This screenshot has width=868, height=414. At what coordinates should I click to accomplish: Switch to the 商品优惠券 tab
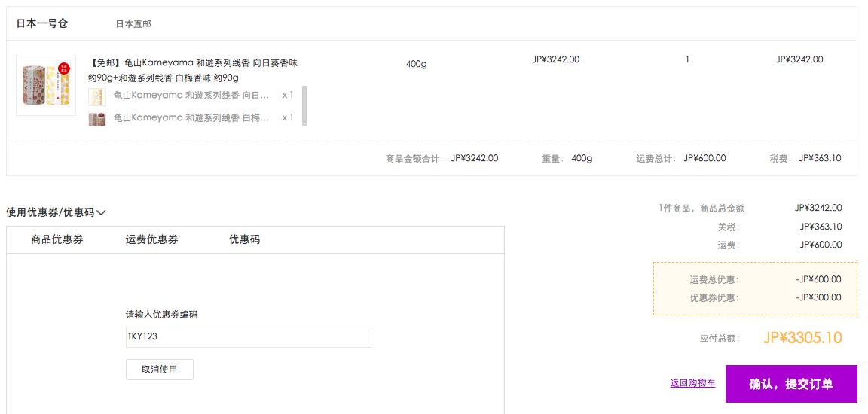tap(57, 240)
